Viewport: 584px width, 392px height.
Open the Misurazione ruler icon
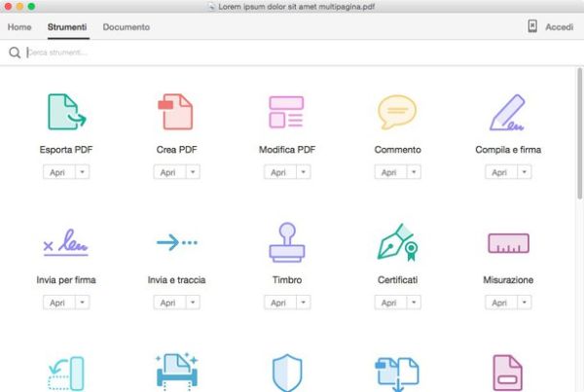point(508,243)
